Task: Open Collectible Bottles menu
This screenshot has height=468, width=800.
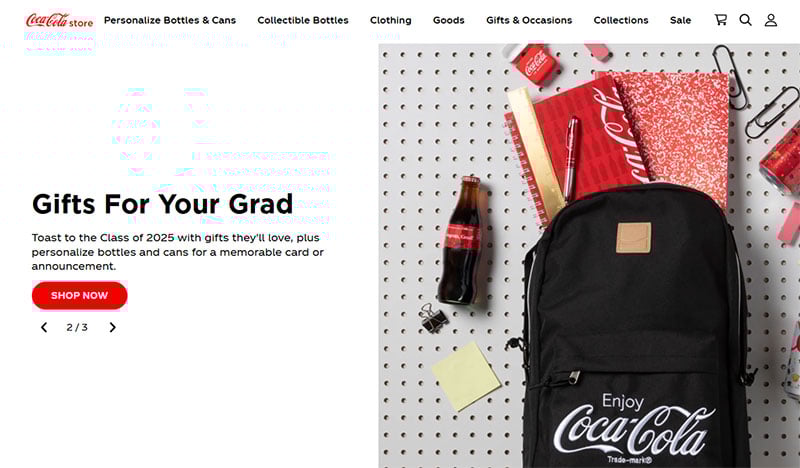Action: [x=303, y=20]
